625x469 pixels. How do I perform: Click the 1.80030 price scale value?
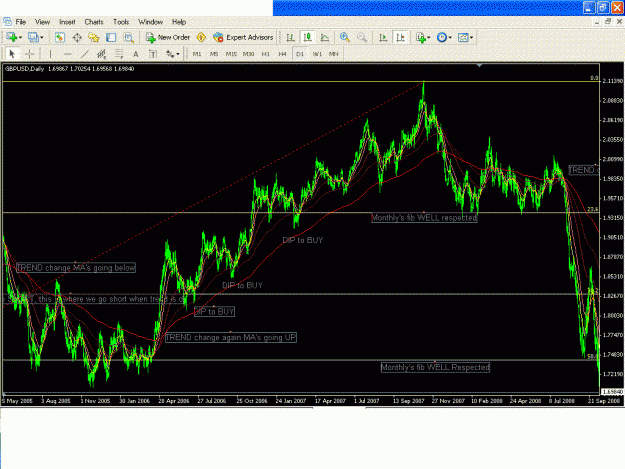613,316
